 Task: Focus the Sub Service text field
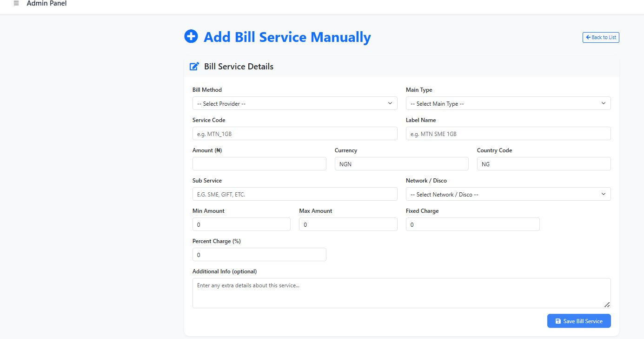coord(295,194)
